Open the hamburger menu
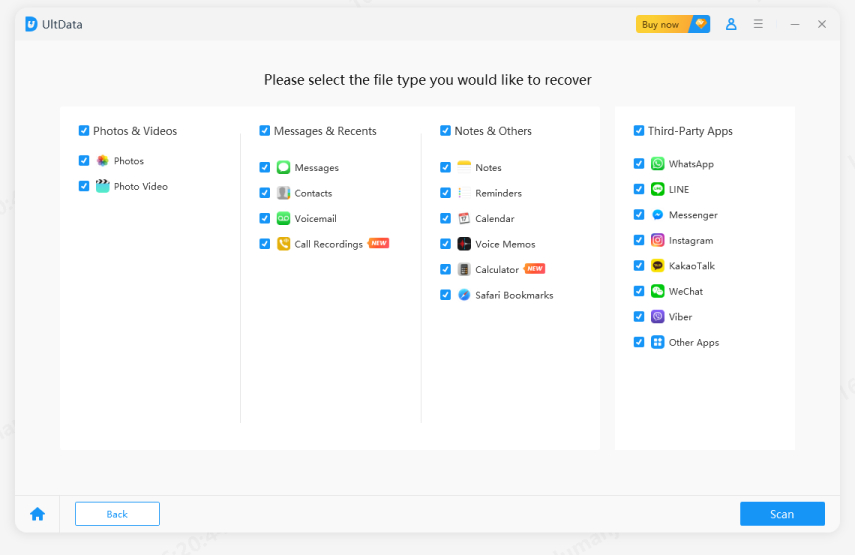 758,24
